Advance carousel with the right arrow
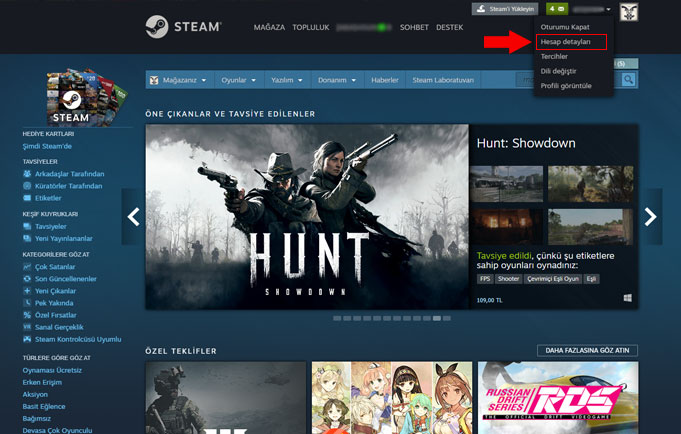 tap(650, 216)
